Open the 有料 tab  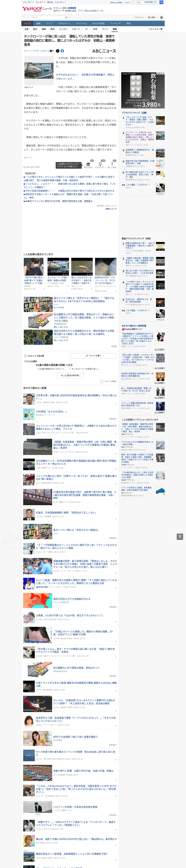128,24
